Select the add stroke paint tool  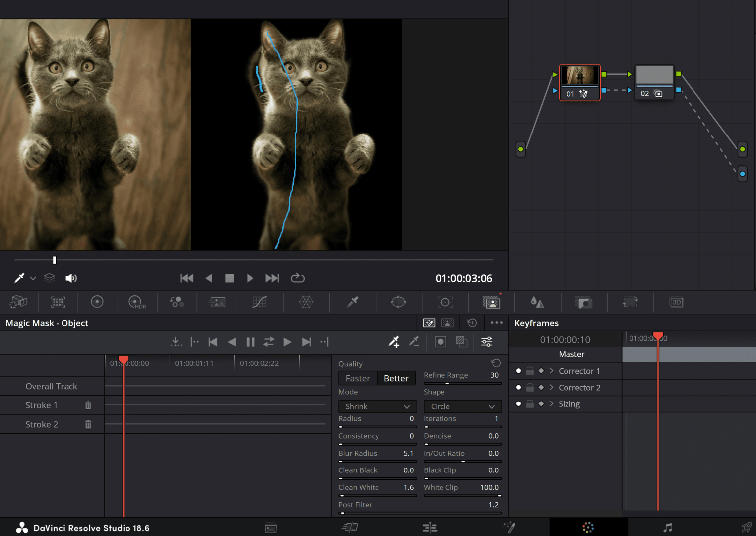tap(394, 341)
